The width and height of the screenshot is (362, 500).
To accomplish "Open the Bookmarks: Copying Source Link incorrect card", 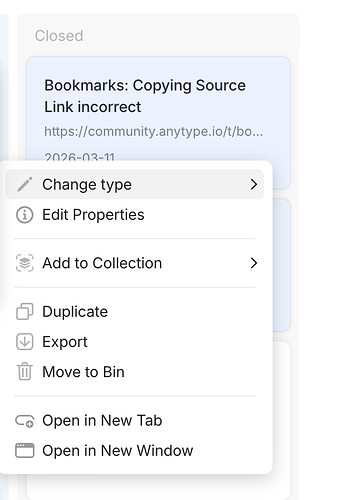I will [x=158, y=110].
